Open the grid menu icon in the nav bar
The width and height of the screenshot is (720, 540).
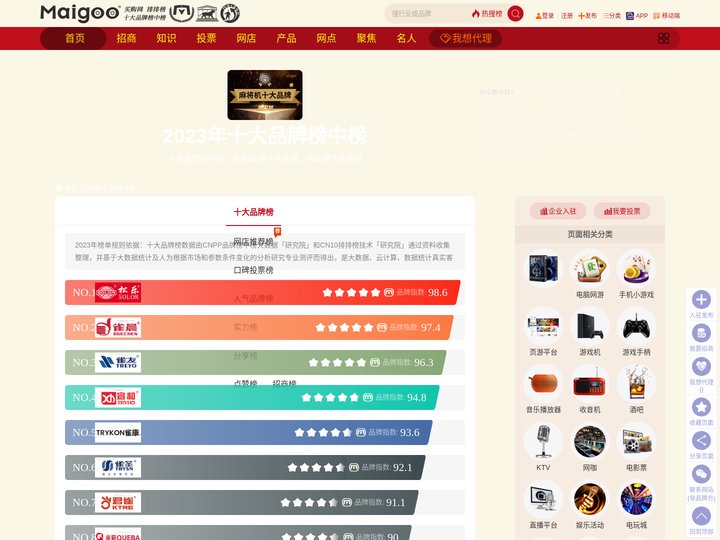pyautogui.click(x=664, y=38)
